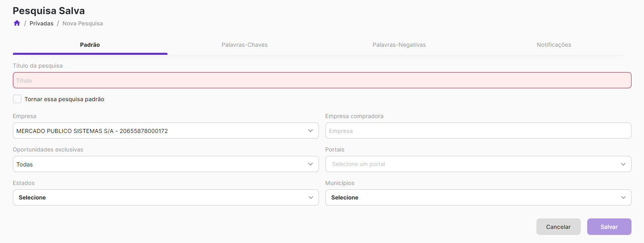The image size is (644, 243).
Task: Expand the Municípios dropdown chevron
Action: pos(623,197)
